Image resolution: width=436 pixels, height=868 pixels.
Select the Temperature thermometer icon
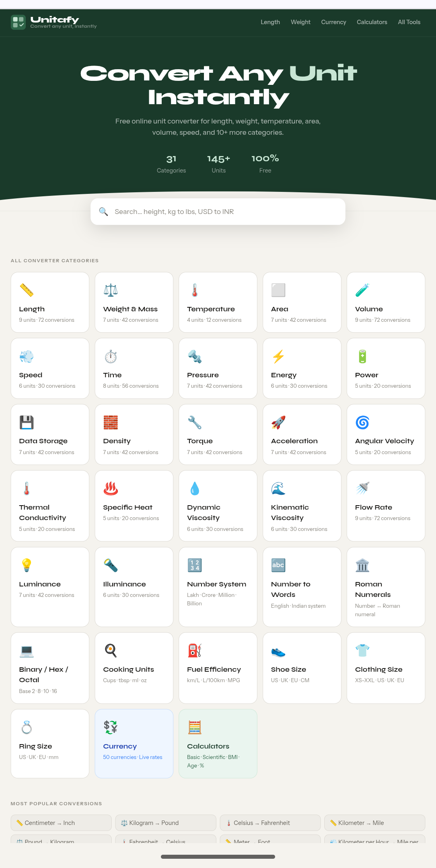[195, 290]
